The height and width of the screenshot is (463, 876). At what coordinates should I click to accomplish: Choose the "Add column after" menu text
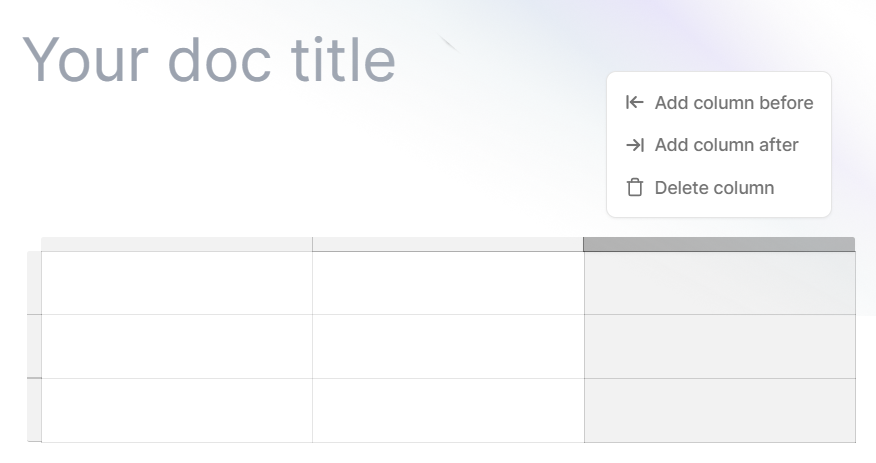point(726,145)
